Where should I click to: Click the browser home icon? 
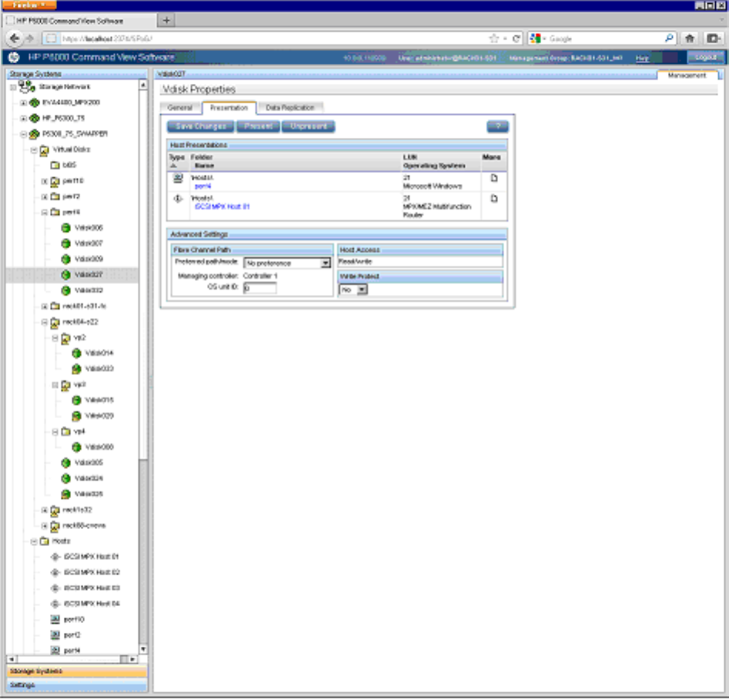[690, 39]
